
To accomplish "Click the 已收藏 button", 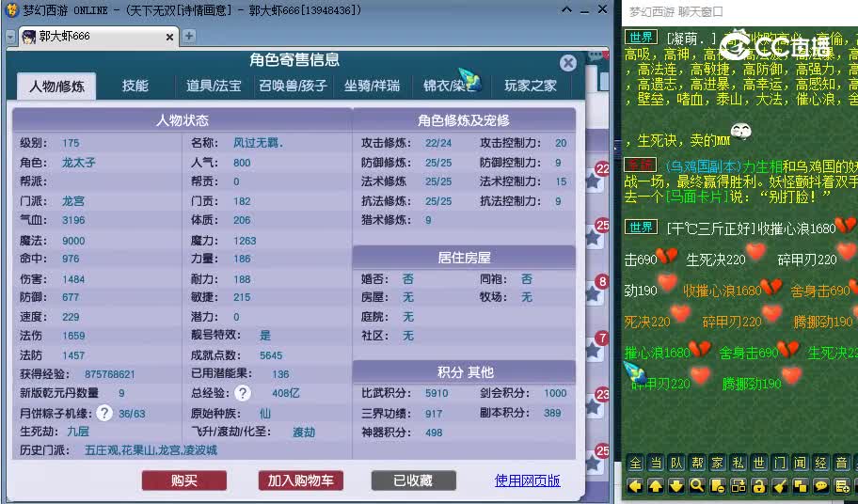I will (x=413, y=480).
